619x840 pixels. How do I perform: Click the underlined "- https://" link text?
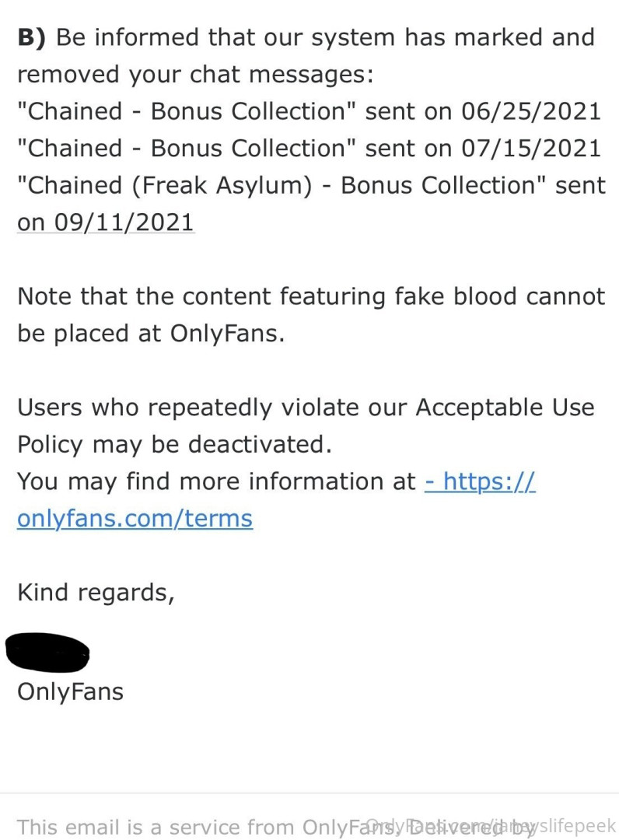tap(480, 481)
